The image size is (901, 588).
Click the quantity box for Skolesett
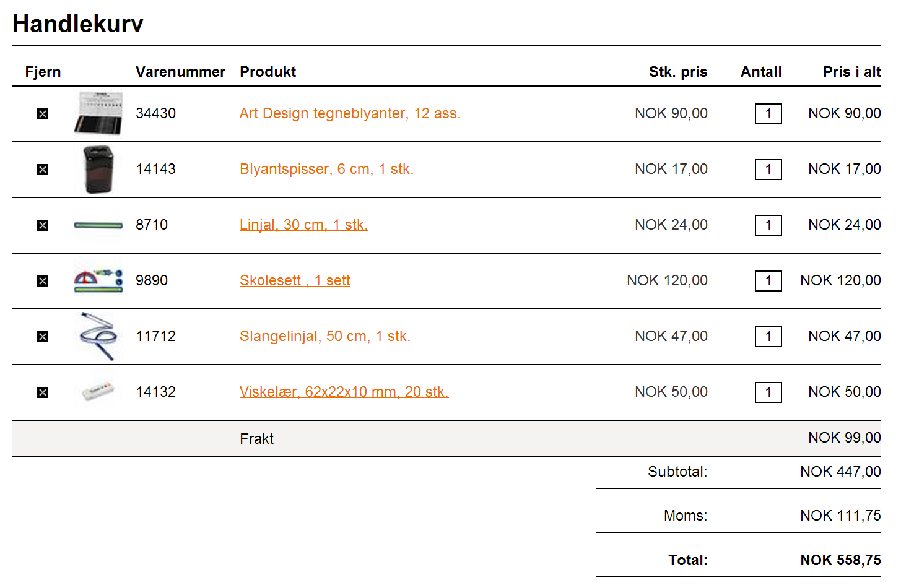[x=768, y=281]
